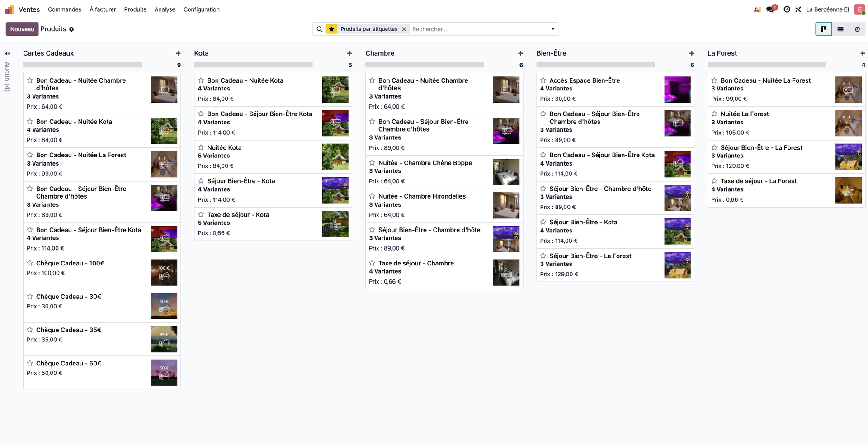Click the plus icon in Chambre column
Image resolution: width=868 pixels, height=445 pixels.
point(520,53)
